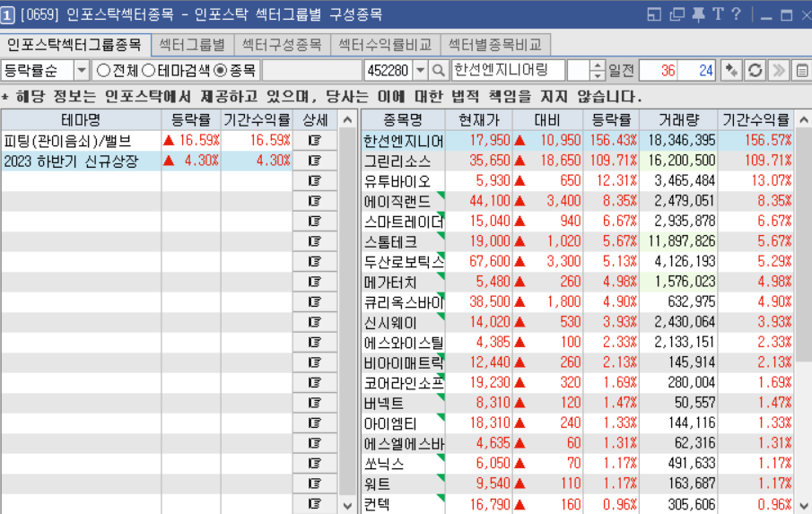Click the magnifier search icon beside stock code

438,70
